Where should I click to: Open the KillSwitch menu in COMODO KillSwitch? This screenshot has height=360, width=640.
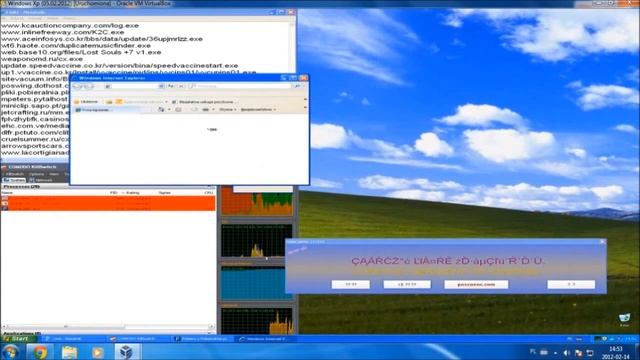(16, 174)
